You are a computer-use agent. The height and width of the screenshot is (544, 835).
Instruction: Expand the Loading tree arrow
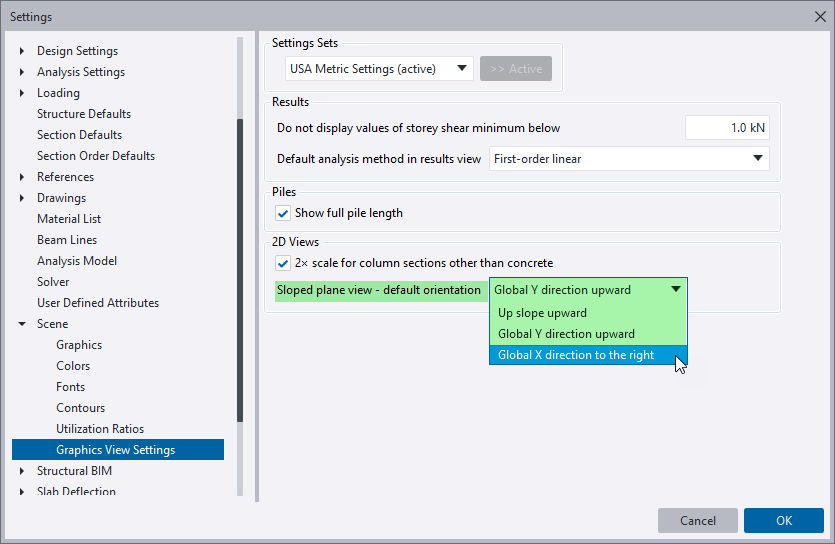[x=23, y=93]
